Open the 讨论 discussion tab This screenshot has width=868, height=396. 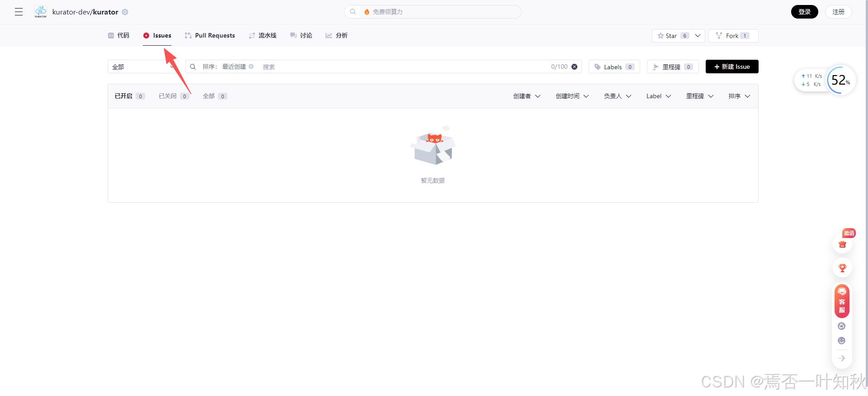tap(301, 35)
